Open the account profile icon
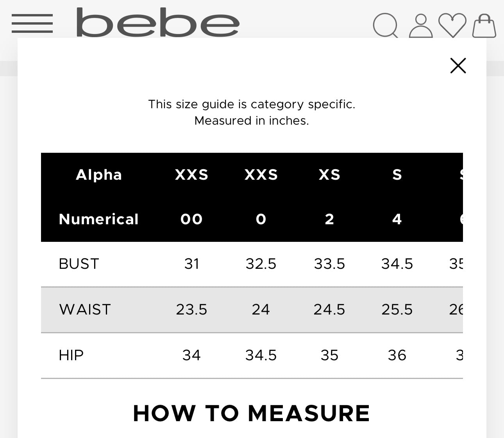 click(421, 26)
